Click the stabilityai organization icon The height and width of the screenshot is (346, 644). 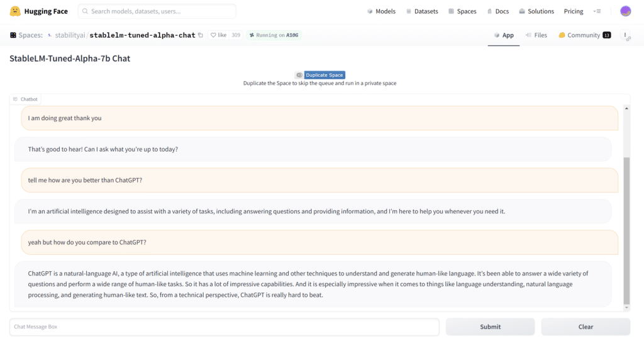point(50,35)
